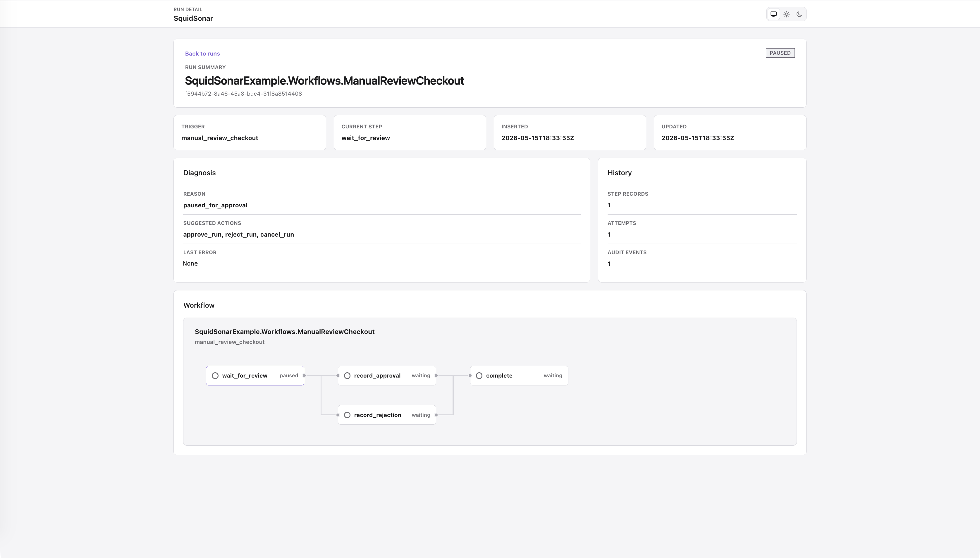Viewport: 980px width, 558px height.
Task: Click status circle on wait_for_review node
Action: tap(215, 376)
